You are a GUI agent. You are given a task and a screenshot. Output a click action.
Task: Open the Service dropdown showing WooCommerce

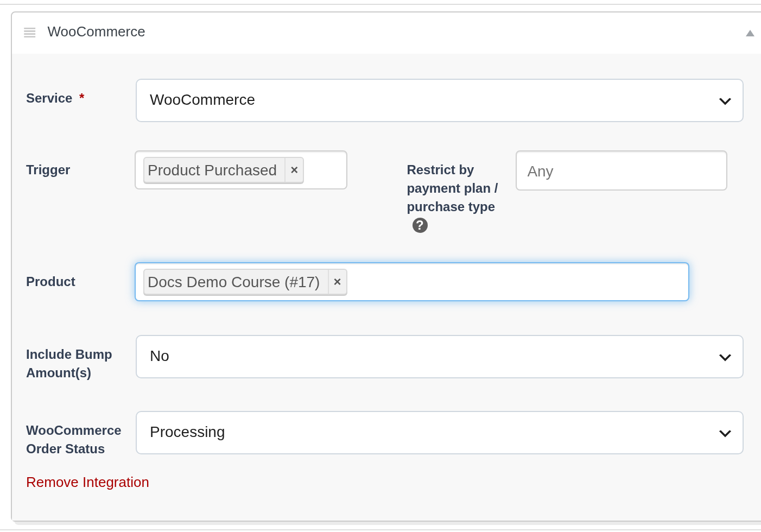coord(439,100)
